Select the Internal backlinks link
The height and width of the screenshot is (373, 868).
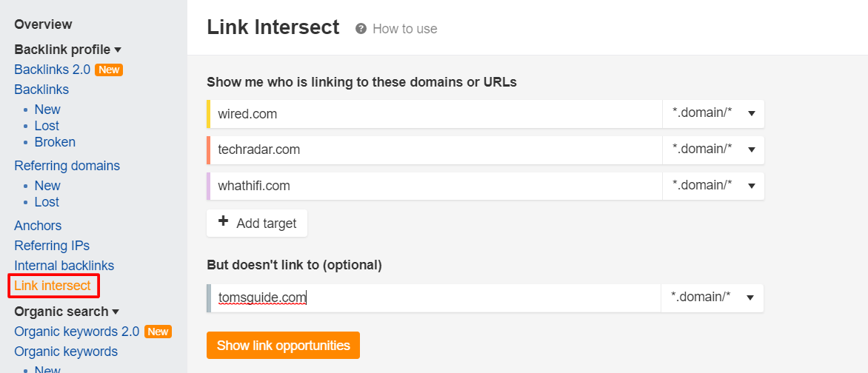tap(64, 266)
